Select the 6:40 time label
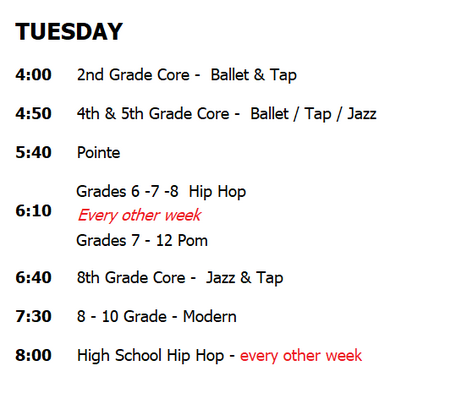 pos(33,278)
